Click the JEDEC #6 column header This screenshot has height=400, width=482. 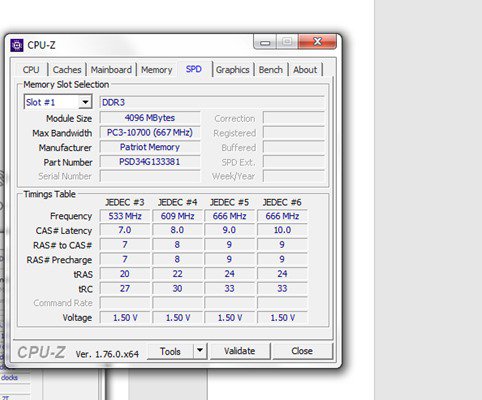click(282, 202)
